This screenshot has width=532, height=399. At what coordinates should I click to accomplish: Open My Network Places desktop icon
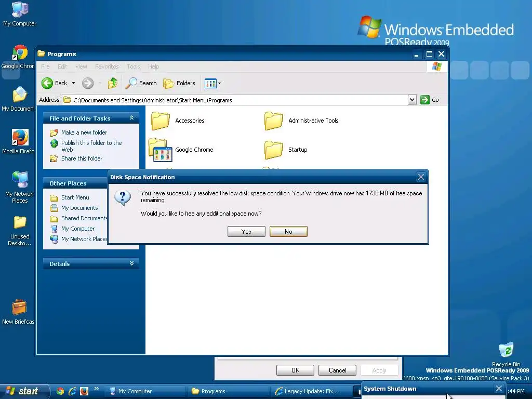20,187
